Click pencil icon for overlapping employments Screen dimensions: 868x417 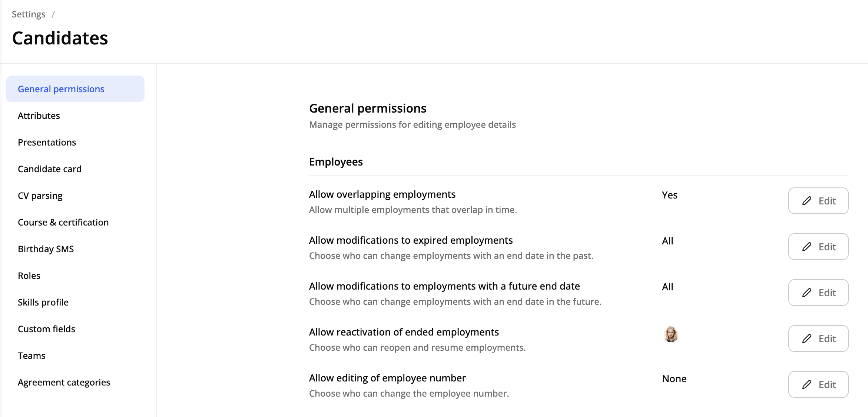pos(807,201)
